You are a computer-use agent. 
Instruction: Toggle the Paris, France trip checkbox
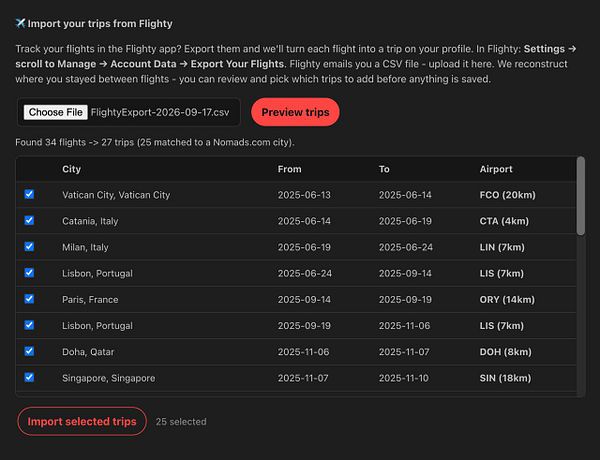tap(29, 299)
